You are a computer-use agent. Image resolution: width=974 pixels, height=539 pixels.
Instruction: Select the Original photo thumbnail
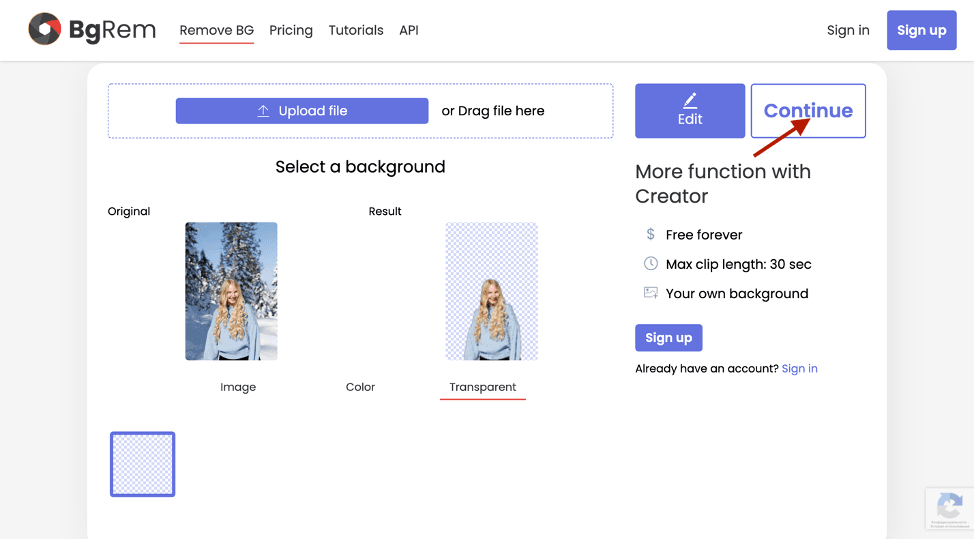point(231,291)
